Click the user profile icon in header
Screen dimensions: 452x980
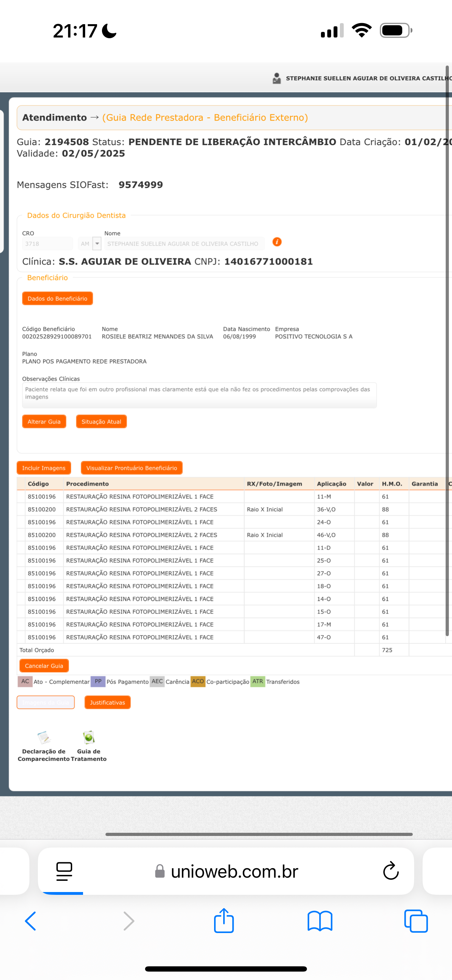(x=276, y=79)
